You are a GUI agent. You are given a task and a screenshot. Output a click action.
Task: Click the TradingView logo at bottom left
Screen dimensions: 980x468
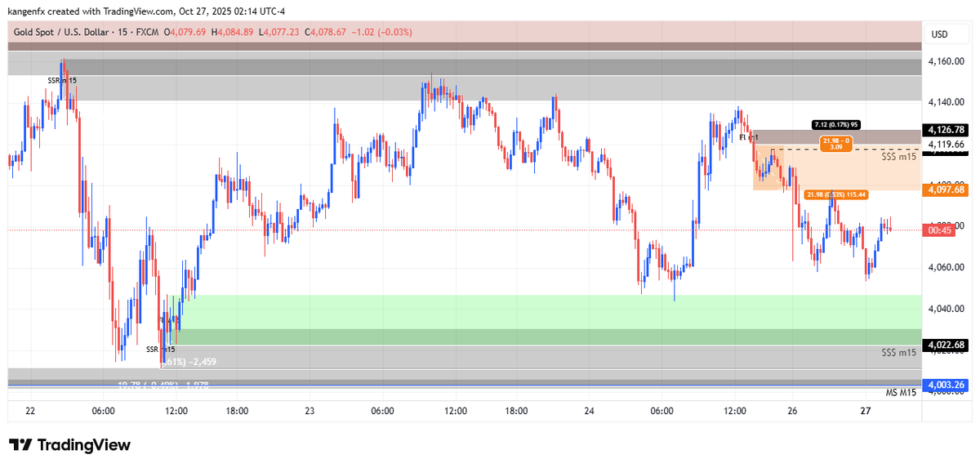69,445
